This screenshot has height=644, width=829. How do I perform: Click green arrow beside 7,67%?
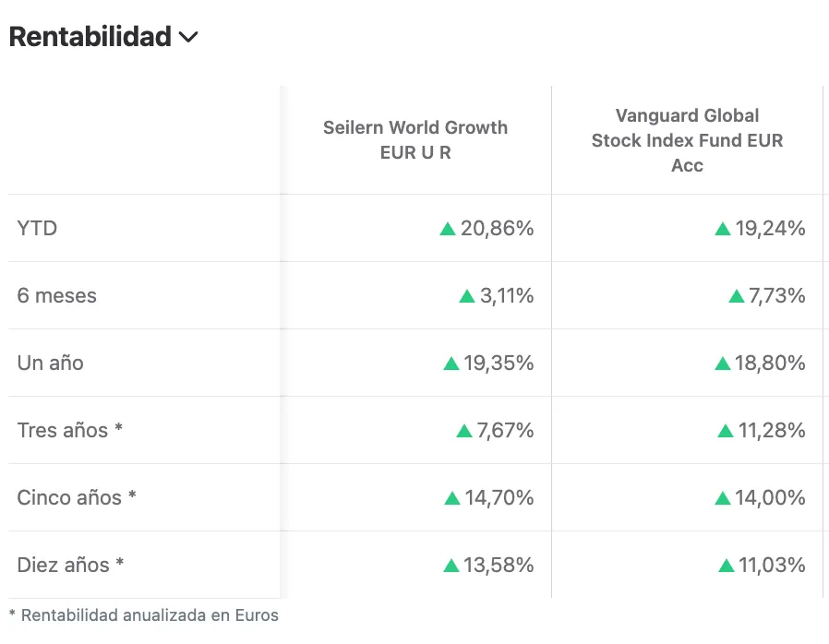coord(464,431)
